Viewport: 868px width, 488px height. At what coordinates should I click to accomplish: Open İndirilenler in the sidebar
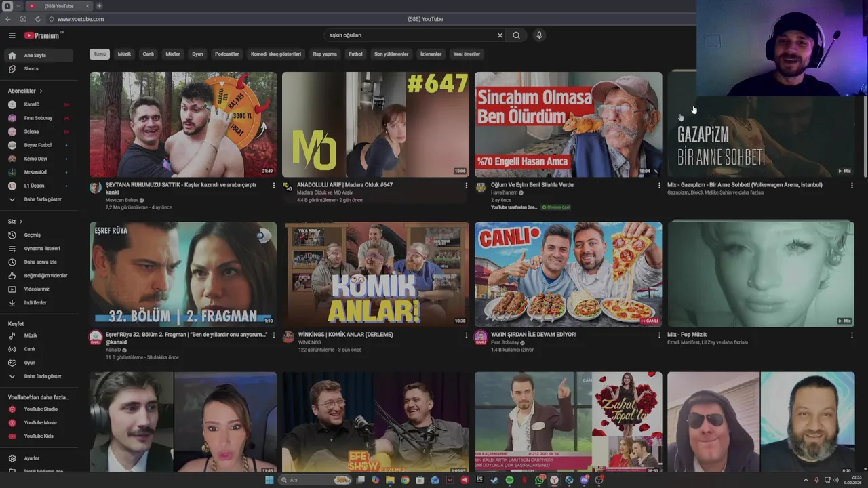tap(38, 303)
